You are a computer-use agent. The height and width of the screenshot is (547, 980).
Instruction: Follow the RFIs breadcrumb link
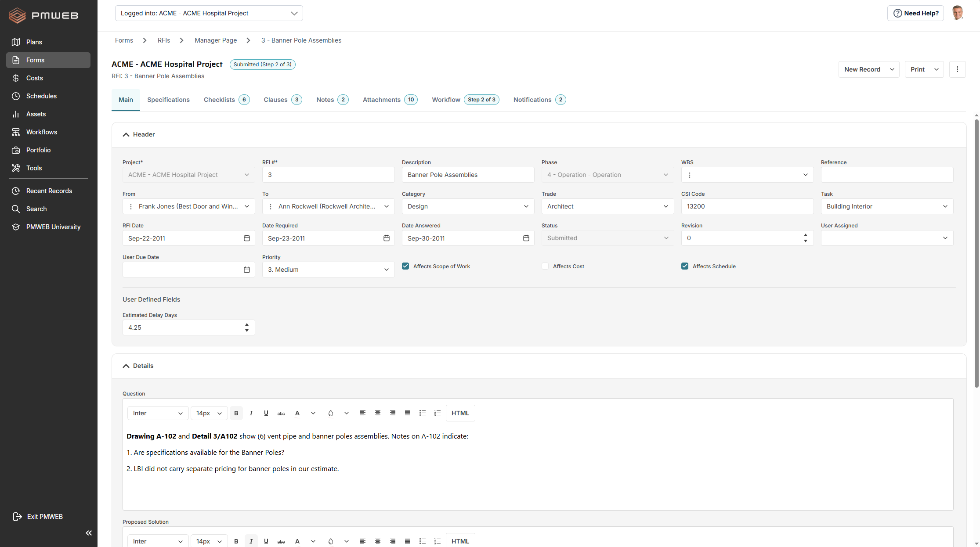click(x=163, y=40)
